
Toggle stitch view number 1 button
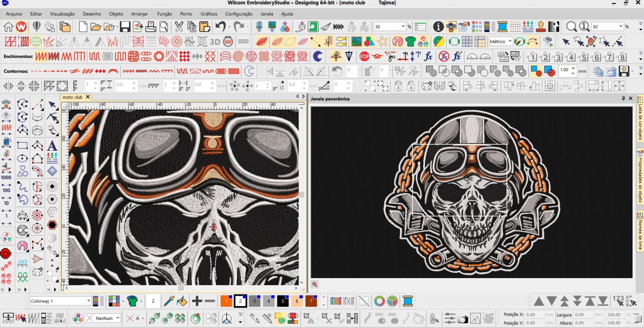pyautogui.click(x=532, y=57)
